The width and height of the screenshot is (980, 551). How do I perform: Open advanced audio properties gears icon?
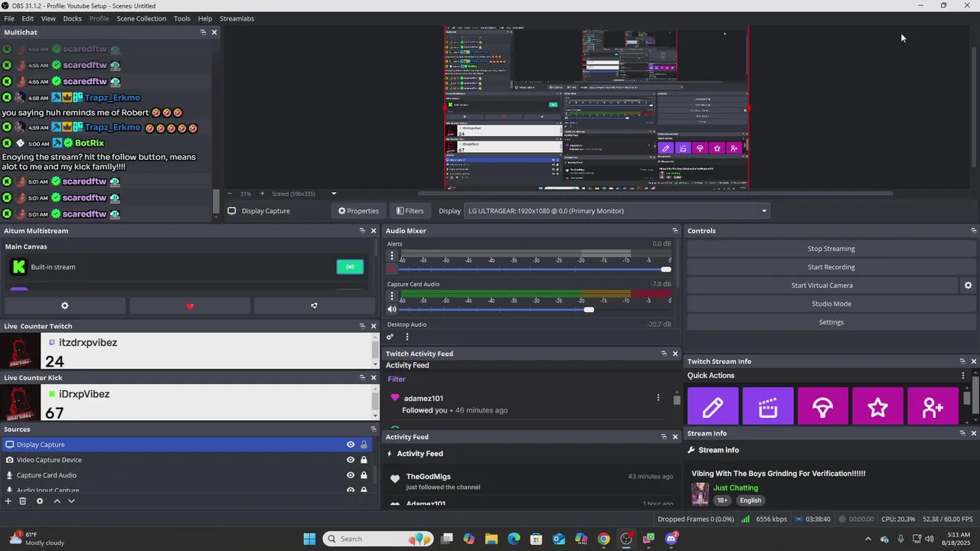coord(390,337)
